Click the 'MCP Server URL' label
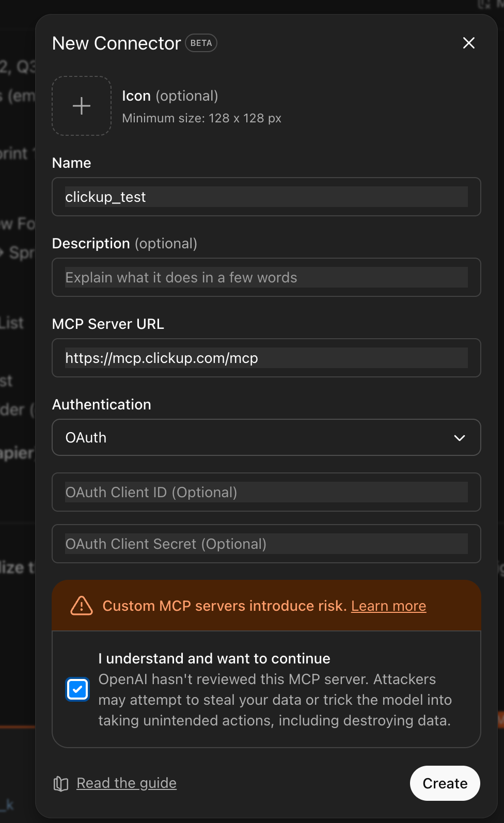This screenshot has width=504, height=823. [108, 324]
